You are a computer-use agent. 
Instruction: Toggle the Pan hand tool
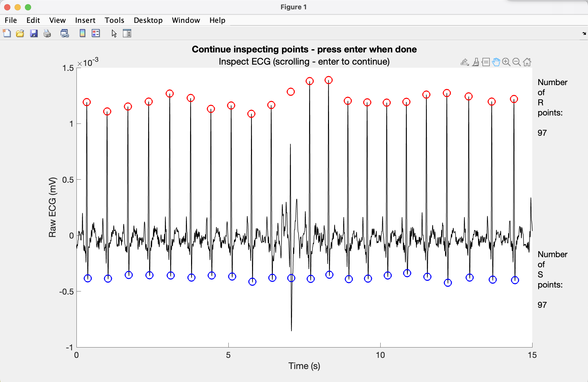496,62
